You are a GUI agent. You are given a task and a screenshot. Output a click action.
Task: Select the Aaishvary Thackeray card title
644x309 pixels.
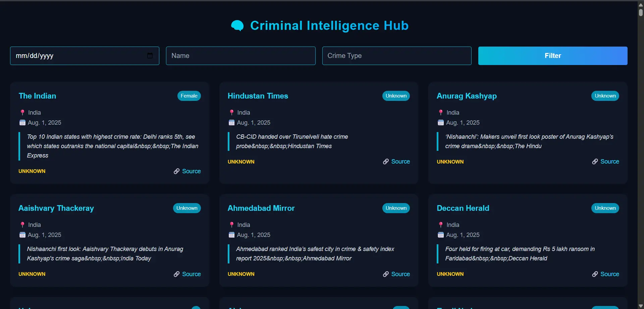(x=56, y=208)
